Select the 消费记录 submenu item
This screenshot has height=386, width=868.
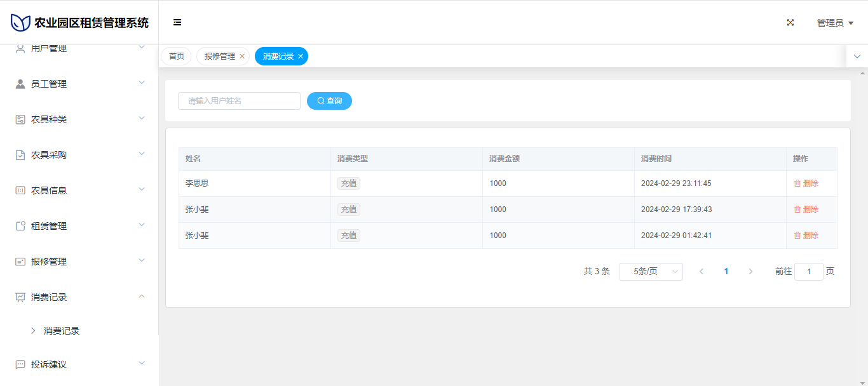62,331
